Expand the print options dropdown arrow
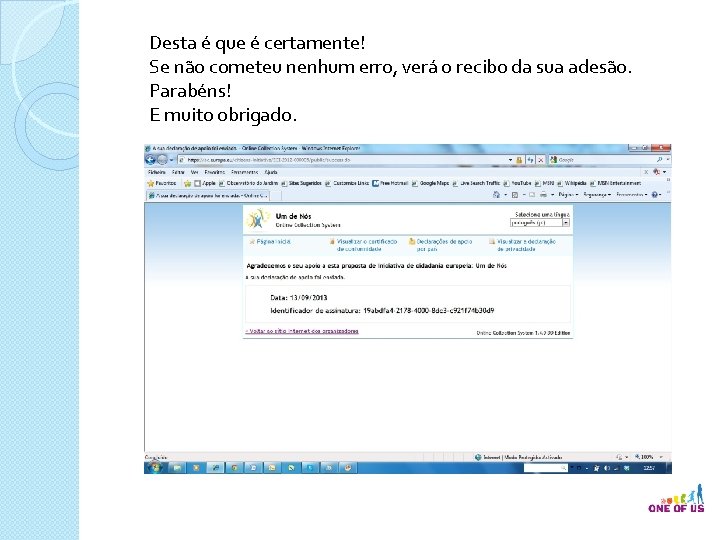The width and height of the screenshot is (720, 540). click(552, 195)
